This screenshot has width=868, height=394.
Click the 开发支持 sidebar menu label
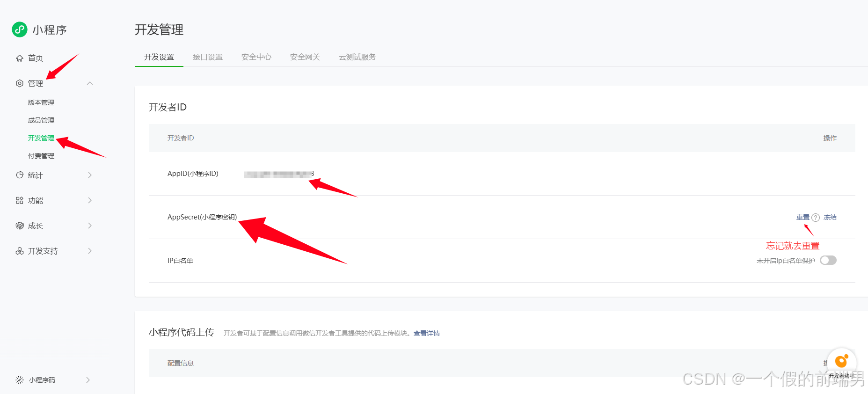pyautogui.click(x=43, y=251)
